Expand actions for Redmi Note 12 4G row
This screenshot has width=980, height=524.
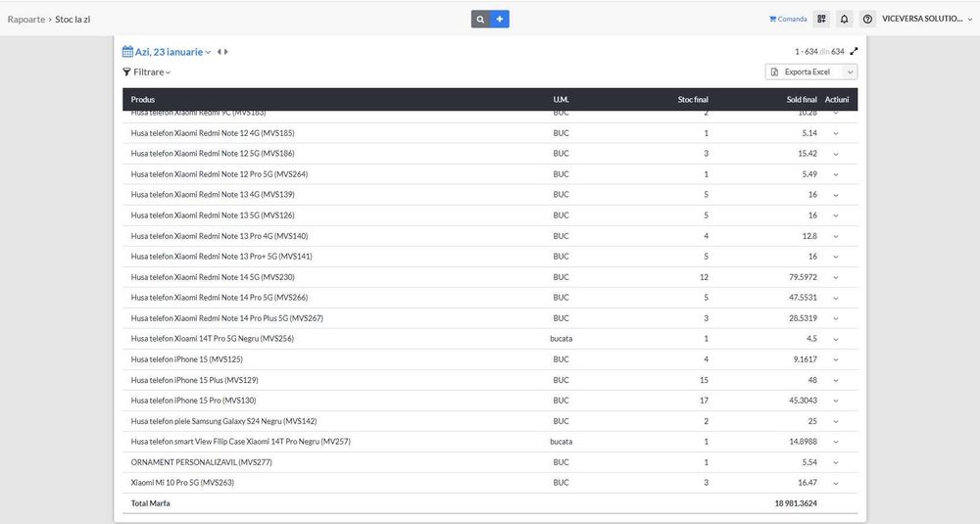pos(836,133)
